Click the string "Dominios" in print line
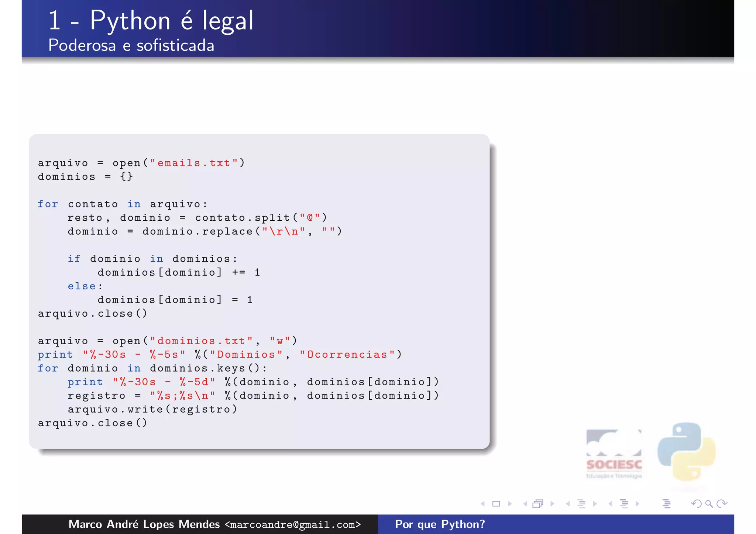 coord(246,354)
